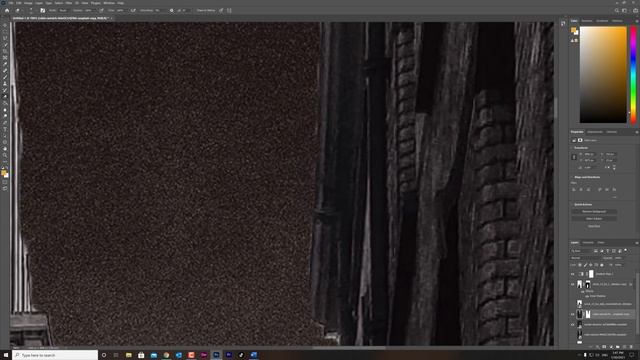
Task: Open the Filter menu
Action: click(x=69, y=3)
